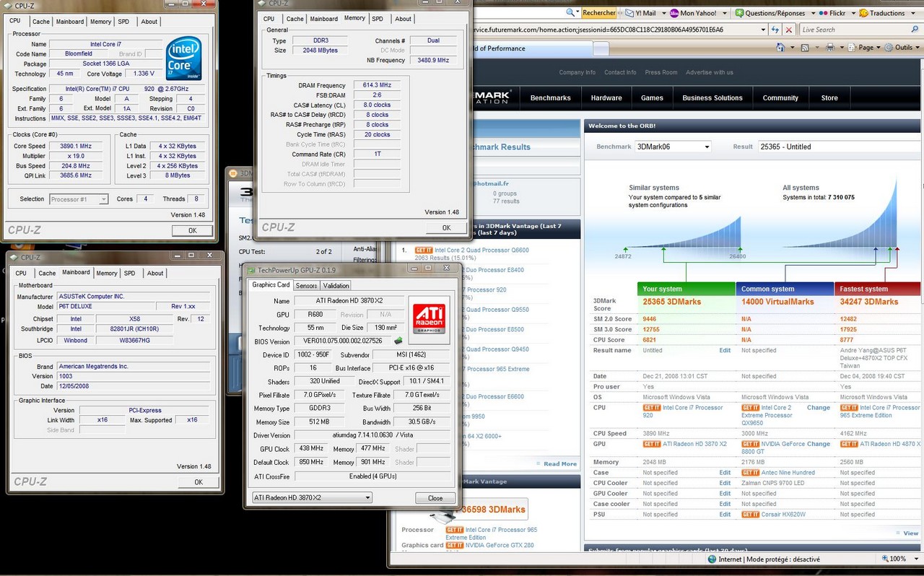
Task: Click OK in the CPU-Z window showing Memory timings
Action: (446, 227)
